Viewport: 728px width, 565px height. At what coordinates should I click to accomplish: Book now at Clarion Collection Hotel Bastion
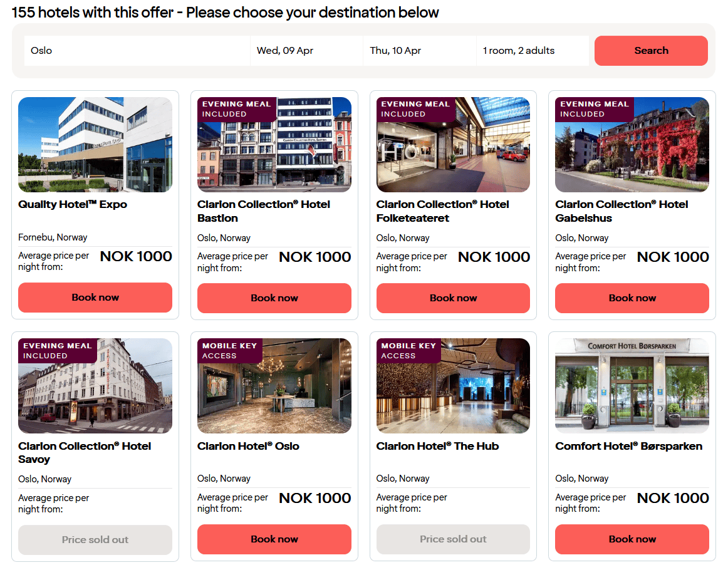[274, 298]
